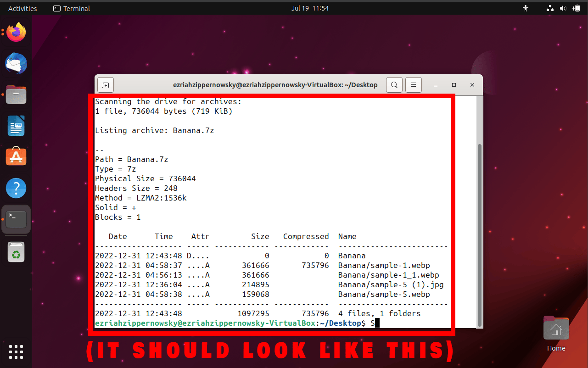Open a new terminal tab with the tab button
Viewport: 588px width, 368px height.
pyautogui.click(x=105, y=85)
